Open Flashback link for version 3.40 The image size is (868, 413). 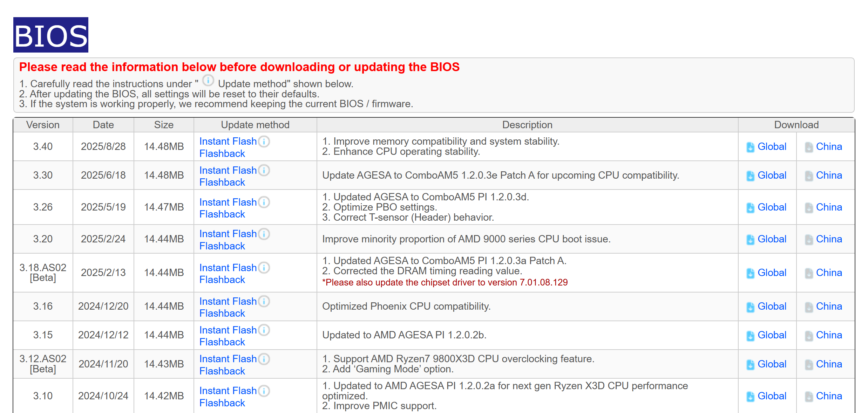[x=222, y=153]
